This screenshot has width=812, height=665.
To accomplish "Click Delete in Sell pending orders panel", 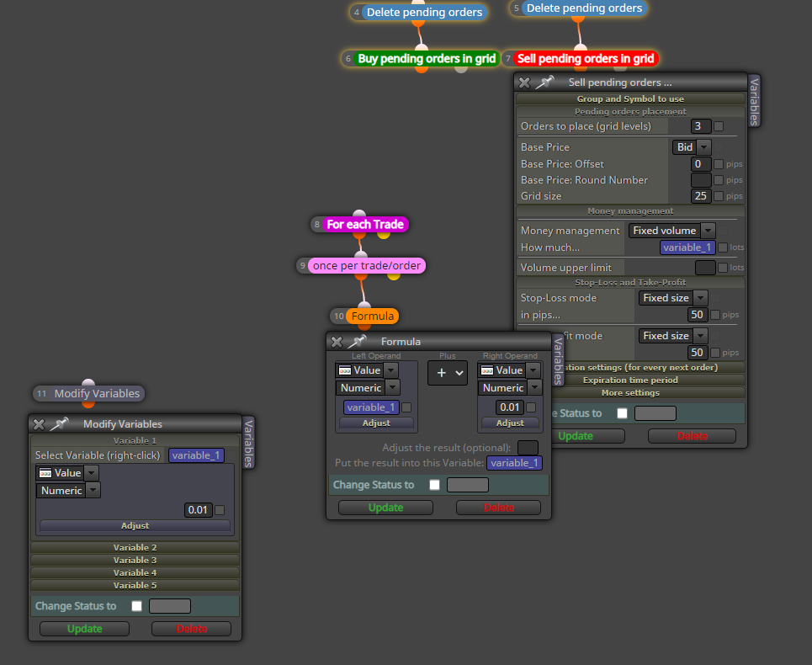I will 692,436.
